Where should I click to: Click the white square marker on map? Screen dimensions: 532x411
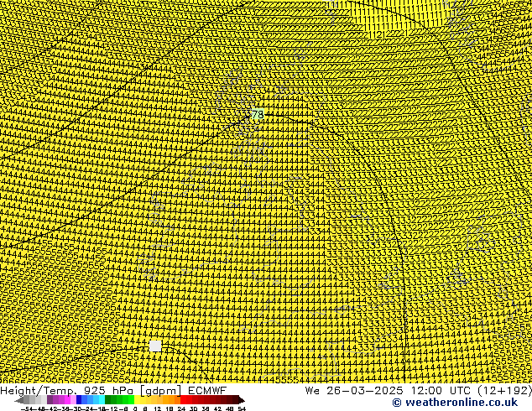(155, 346)
